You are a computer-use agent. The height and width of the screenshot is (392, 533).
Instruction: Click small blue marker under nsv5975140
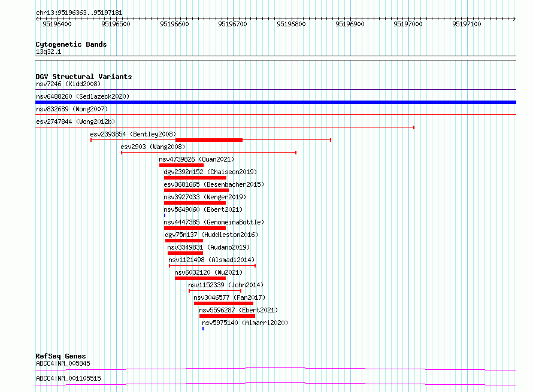click(203, 329)
